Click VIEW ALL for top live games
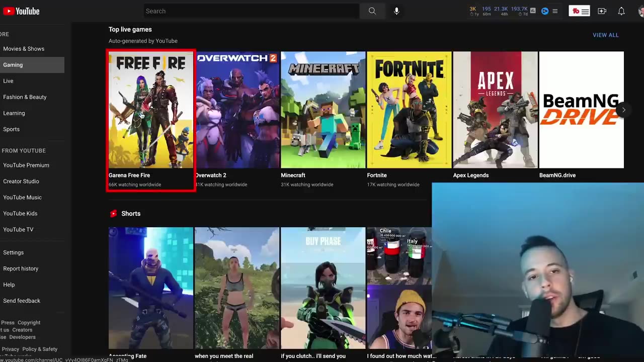The width and height of the screenshot is (644, 362). pos(606,35)
